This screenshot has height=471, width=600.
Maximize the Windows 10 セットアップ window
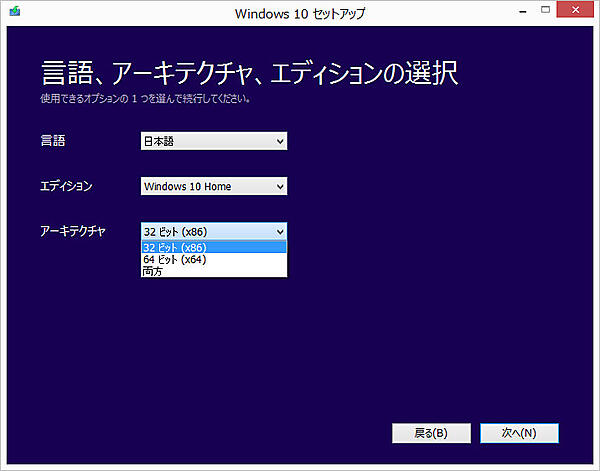point(546,10)
